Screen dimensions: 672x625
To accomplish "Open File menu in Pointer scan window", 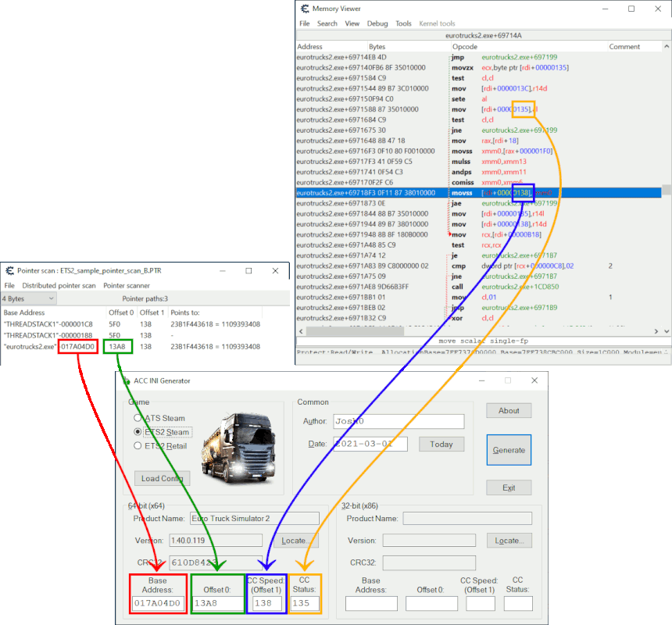I will point(9,286).
